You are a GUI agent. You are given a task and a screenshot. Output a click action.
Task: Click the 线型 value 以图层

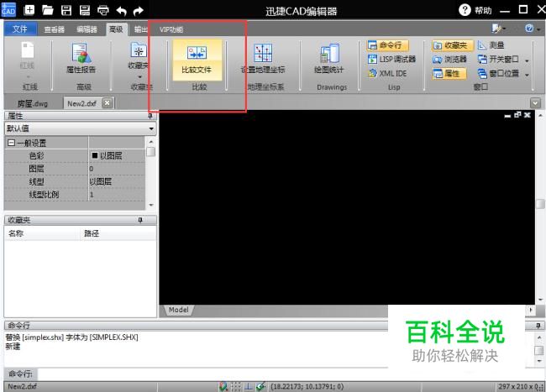[x=117, y=181]
